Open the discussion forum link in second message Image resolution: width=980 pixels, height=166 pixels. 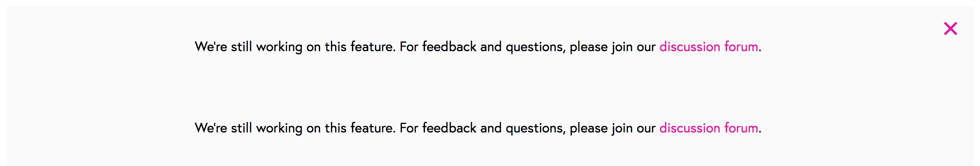(x=709, y=128)
